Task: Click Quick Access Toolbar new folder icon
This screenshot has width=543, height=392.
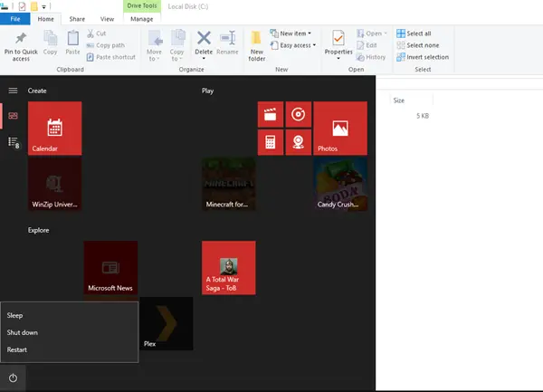Action: click(x=34, y=6)
